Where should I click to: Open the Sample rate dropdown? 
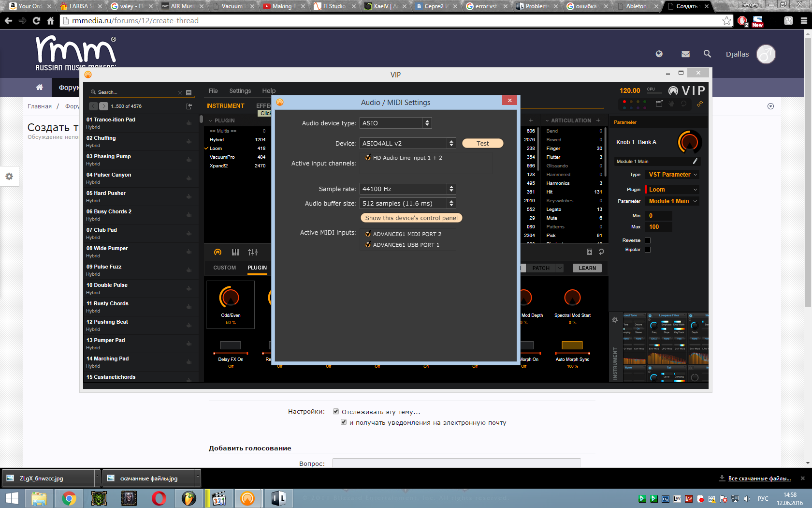point(408,189)
